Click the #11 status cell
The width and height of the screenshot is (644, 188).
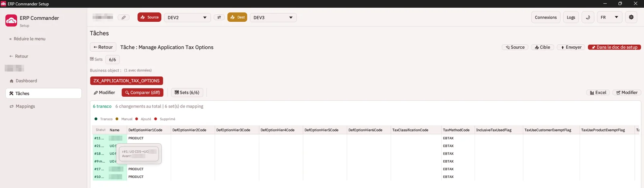pyautogui.click(x=100, y=138)
